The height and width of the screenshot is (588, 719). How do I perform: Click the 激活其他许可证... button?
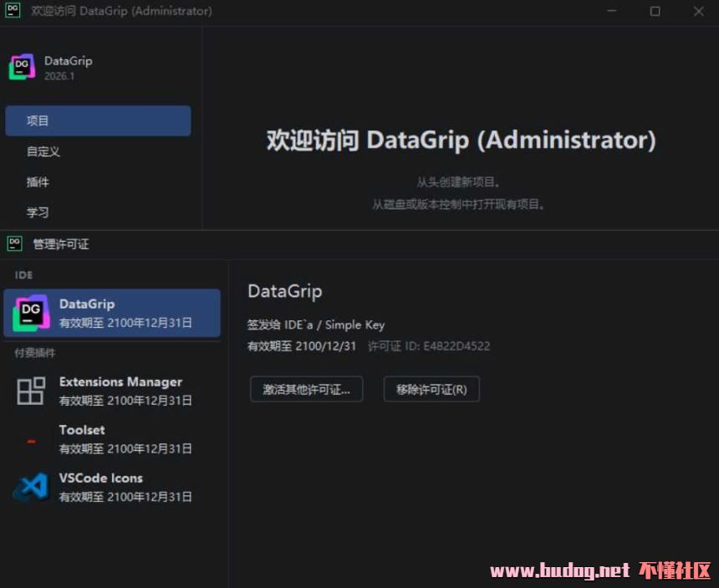(x=306, y=389)
